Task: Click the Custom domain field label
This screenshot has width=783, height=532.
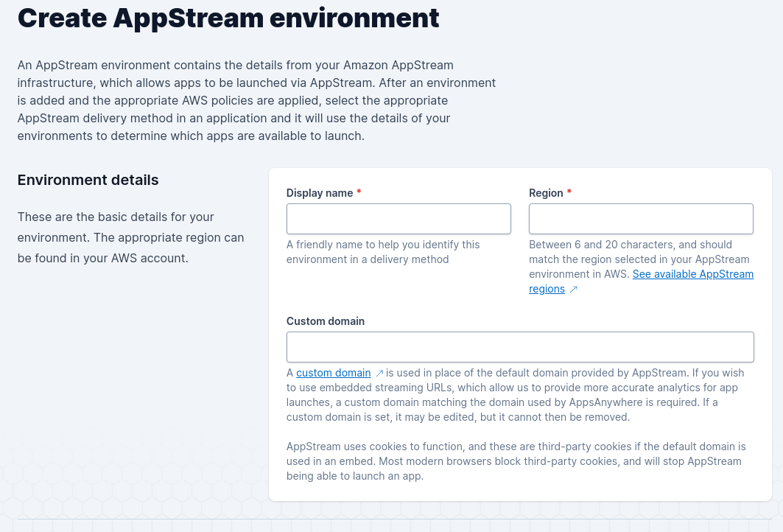Action: 326,321
